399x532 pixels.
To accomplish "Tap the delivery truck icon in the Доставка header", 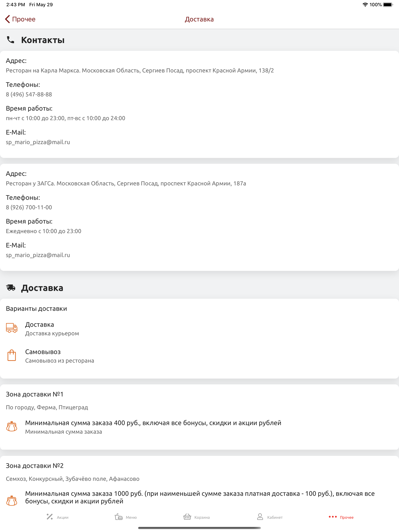I will (x=11, y=288).
